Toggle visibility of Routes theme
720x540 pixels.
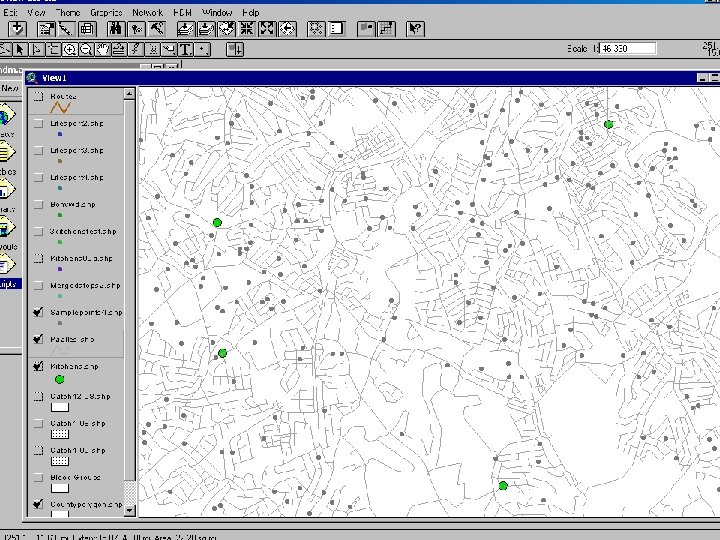click(x=39, y=96)
